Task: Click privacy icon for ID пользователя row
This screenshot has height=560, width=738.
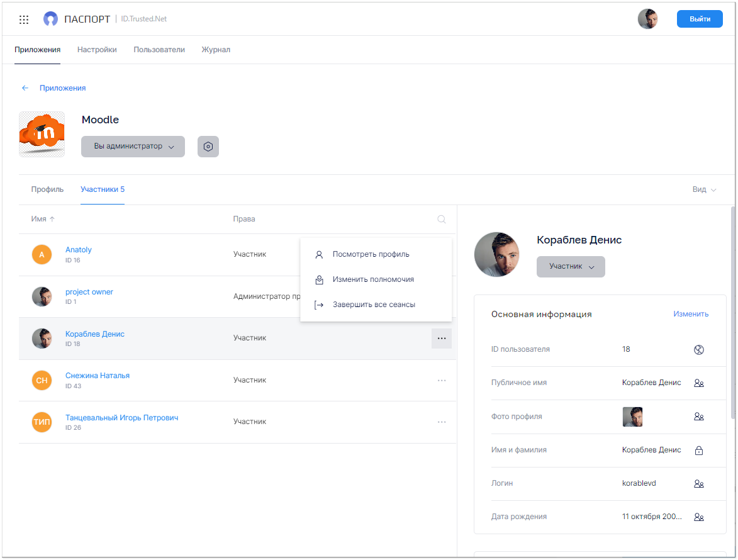Action: 699,350
